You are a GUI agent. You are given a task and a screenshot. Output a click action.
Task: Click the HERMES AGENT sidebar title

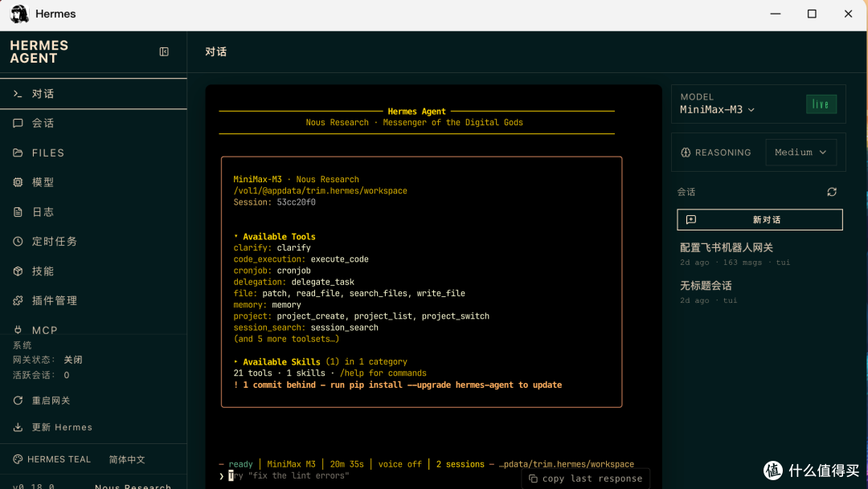tap(39, 51)
